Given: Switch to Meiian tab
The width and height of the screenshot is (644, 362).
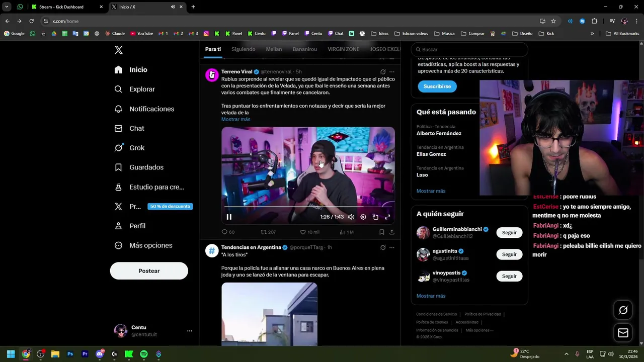Looking at the screenshot, I should tap(274, 49).
